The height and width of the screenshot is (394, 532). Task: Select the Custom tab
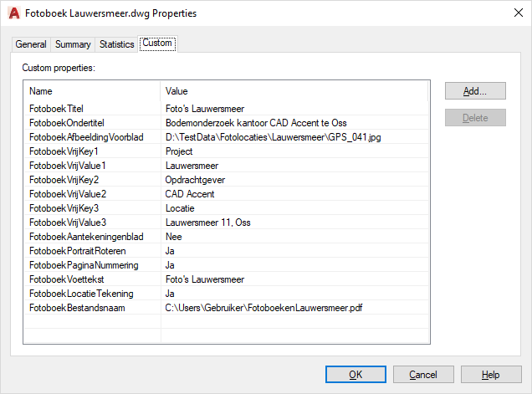point(157,43)
